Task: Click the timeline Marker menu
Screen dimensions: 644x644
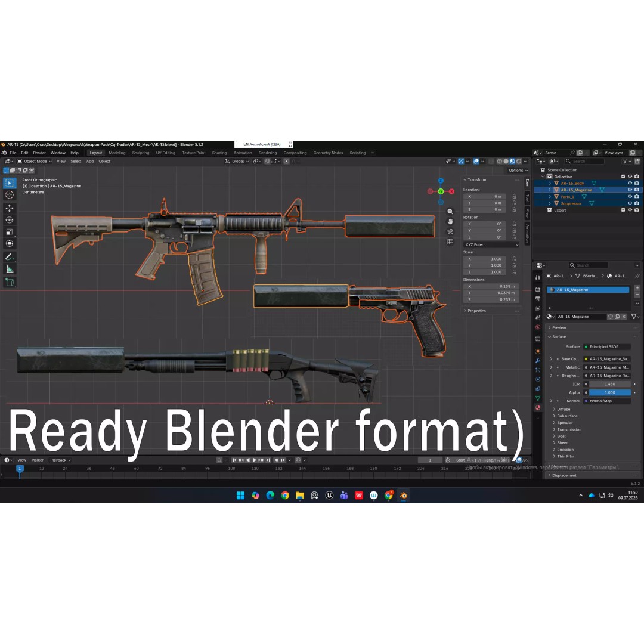Action: pyautogui.click(x=37, y=460)
